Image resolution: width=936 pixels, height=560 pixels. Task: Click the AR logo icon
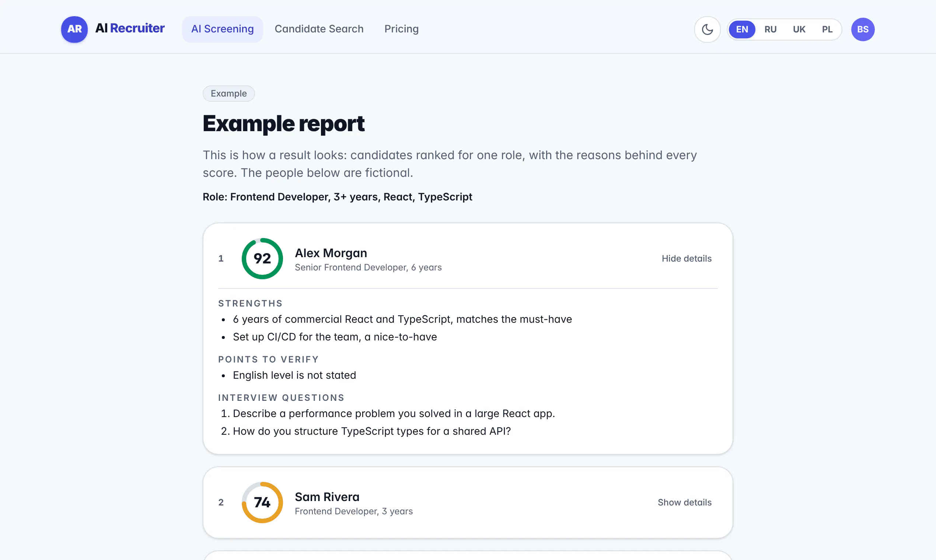[74, 29]
